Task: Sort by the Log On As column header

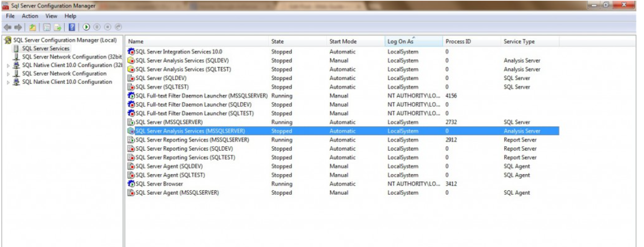Action: [413, 41]
